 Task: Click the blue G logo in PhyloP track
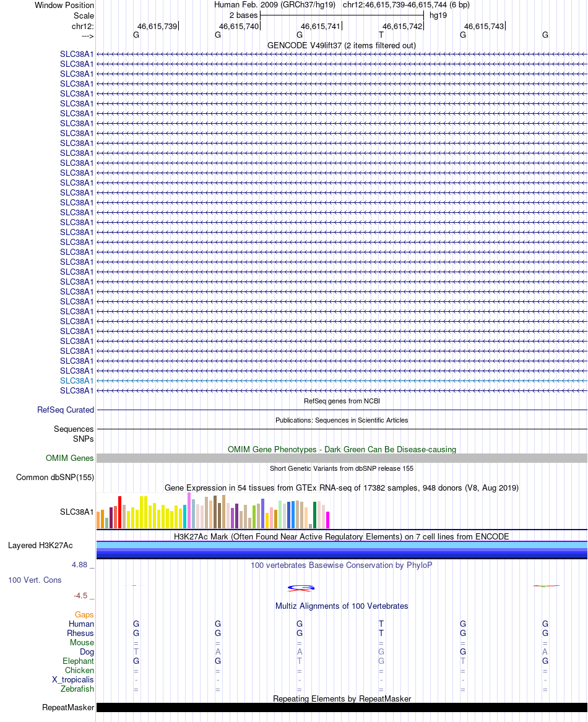click(300, 588)
